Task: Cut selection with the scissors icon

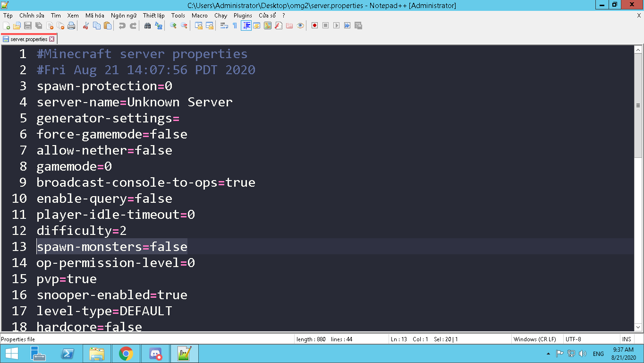Action: (x=86, y=26)
